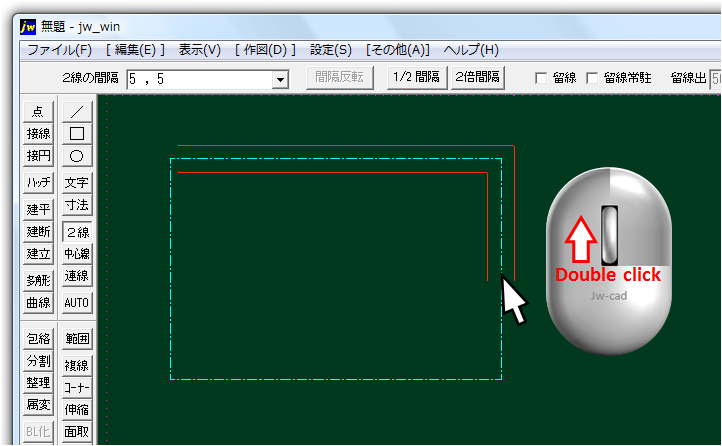Screen dimensions: 722x446
Task: Select the line (／) drawing tool
Action: pos(77,111)
